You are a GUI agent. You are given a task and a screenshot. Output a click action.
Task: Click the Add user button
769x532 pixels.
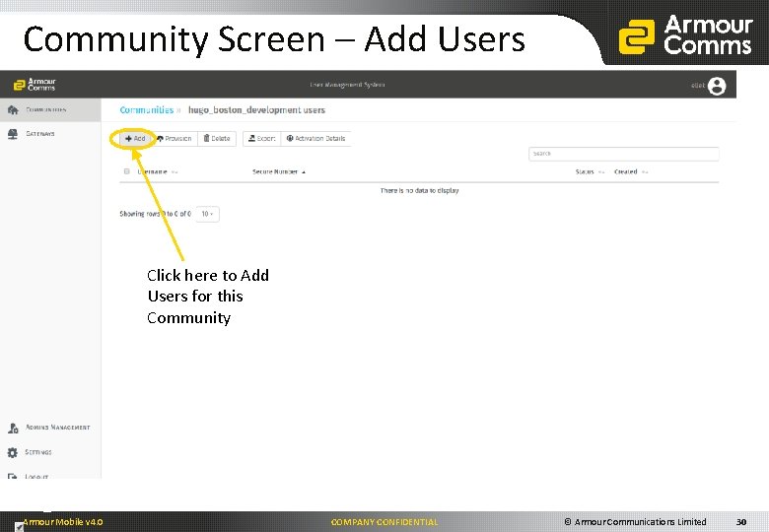(x=135, y=139)
